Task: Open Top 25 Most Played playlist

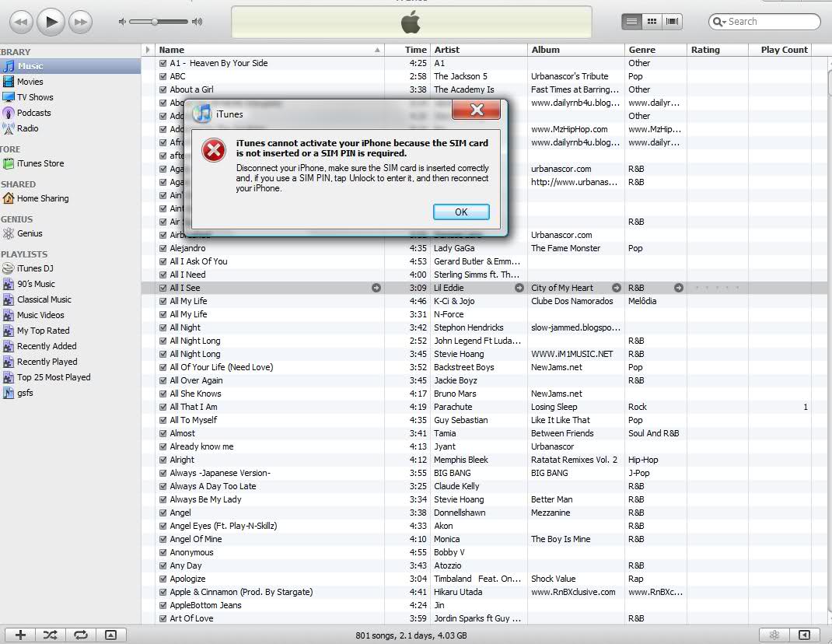Action: 70,377
